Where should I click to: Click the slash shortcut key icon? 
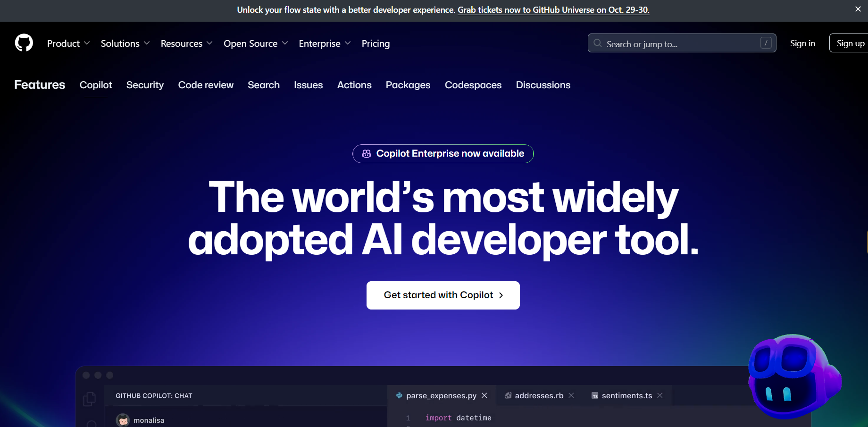pyautogui.click(x=766, y=43)
